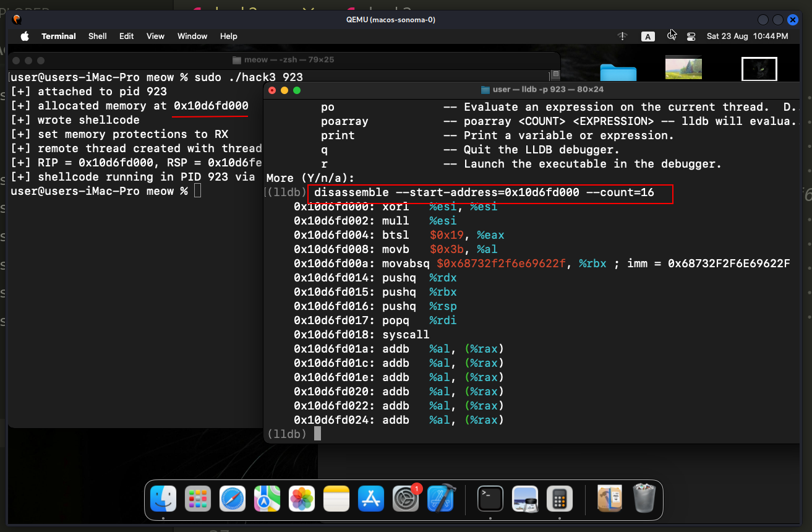The width and height of the screenshot is (812, 532).
Task: Open the archive utility icon beside Trash
Action: coord(609,499)
